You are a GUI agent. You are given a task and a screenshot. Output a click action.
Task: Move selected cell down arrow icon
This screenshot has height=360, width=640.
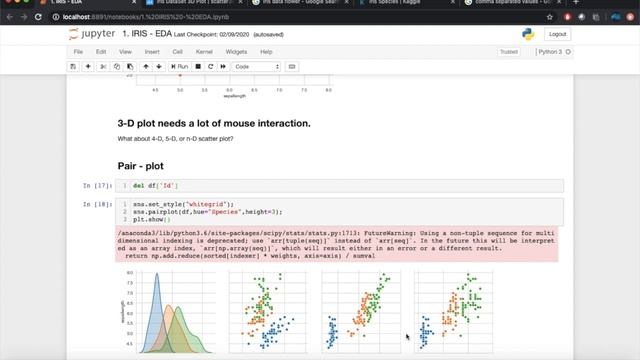tap(159, 67)
